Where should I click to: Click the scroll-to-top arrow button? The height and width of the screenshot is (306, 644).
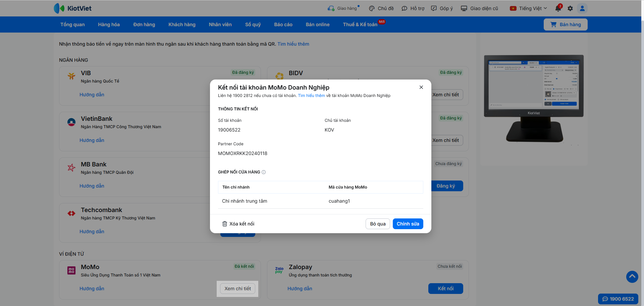pyautogui.click(x=632, y=277)
